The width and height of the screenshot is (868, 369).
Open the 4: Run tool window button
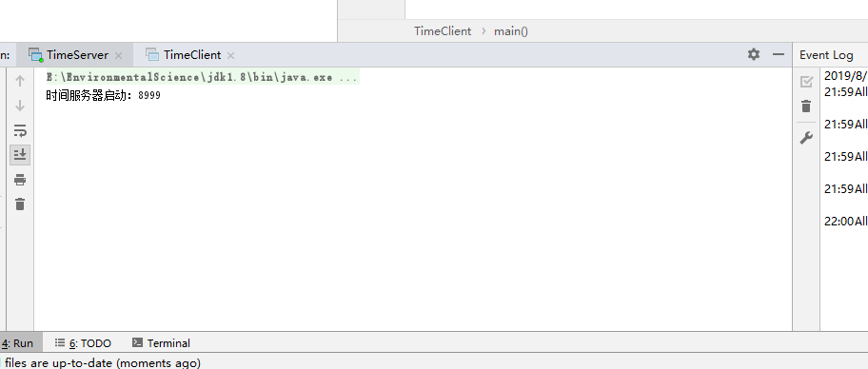pyautogui.click(x=17, y=343)
